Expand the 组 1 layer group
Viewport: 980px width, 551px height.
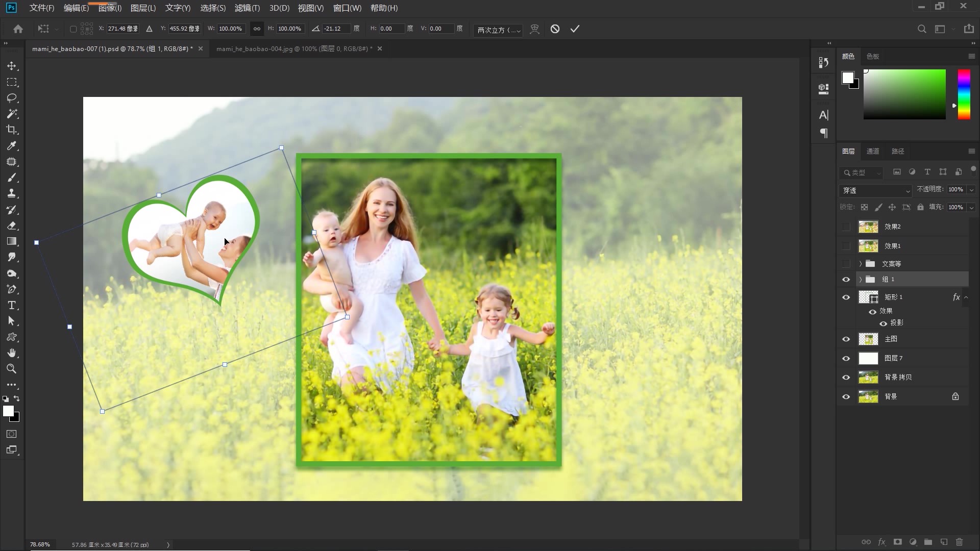pos(861,280)
